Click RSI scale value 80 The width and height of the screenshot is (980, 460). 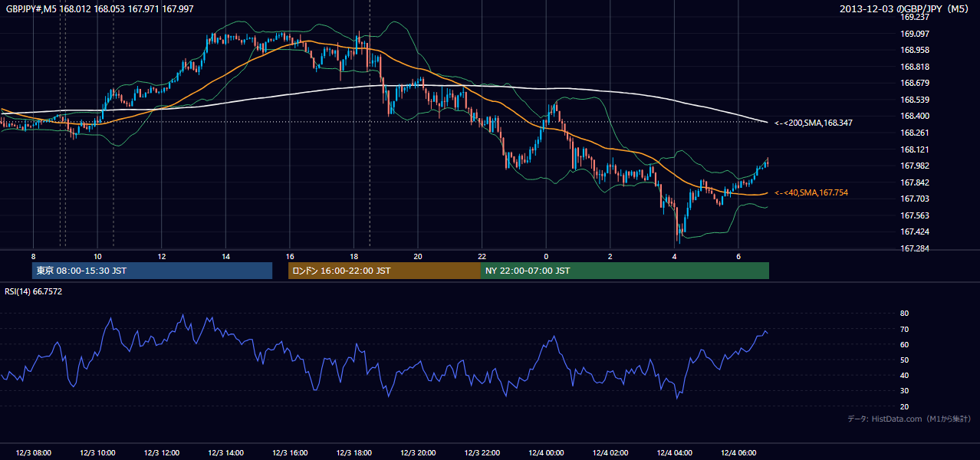tap(904, 314)
